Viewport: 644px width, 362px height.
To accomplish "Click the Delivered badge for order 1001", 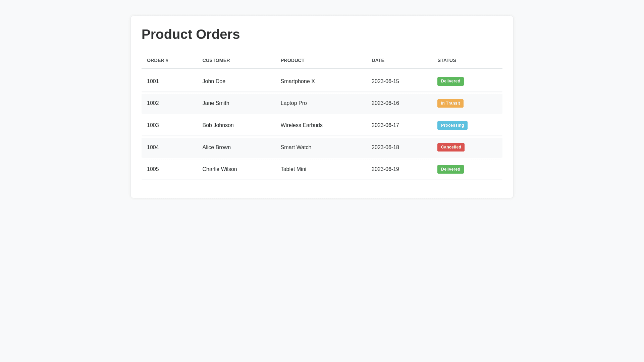I will 450,81.
